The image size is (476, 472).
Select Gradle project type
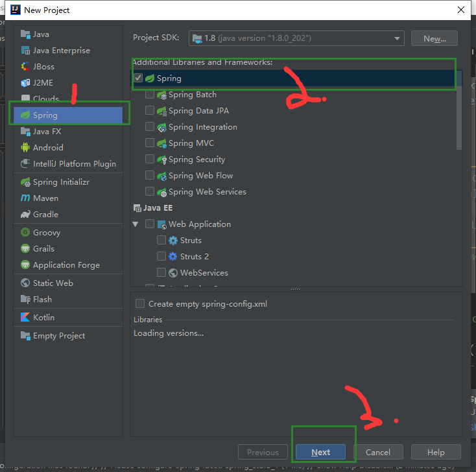click(68, 215)
